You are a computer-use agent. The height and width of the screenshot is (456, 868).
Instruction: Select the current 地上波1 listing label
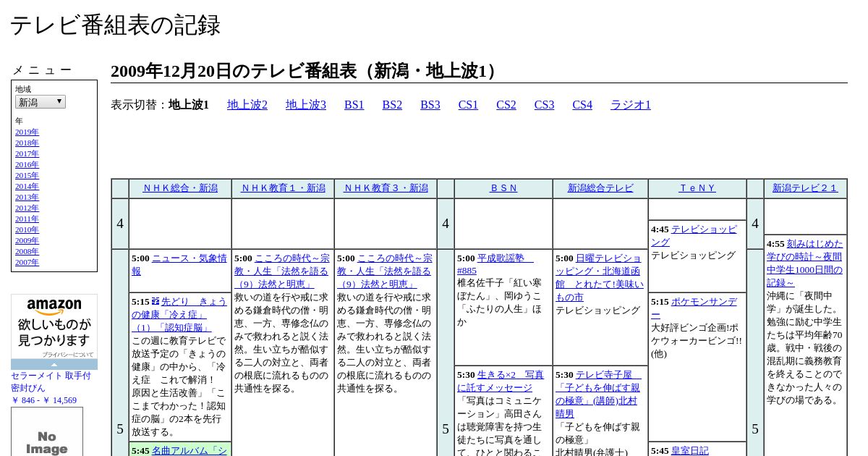click(x=189, y=105)
